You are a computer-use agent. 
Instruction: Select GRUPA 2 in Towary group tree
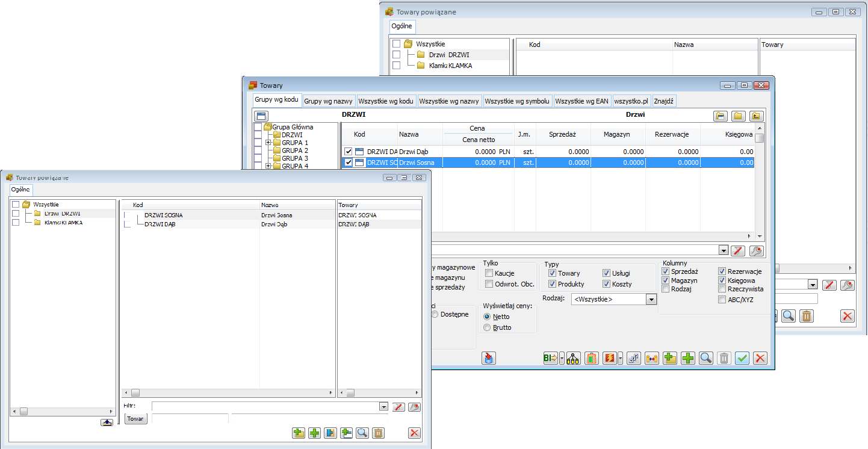(295, 150)
